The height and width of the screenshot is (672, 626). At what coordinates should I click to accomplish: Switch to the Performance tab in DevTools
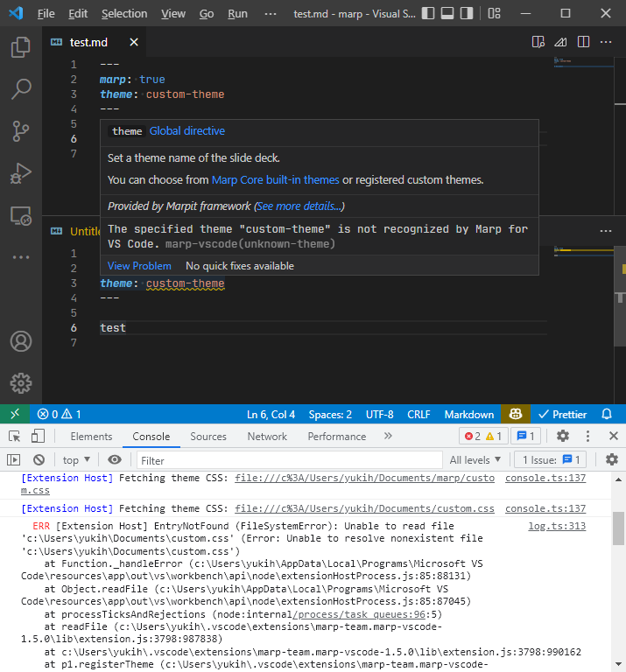336,437
